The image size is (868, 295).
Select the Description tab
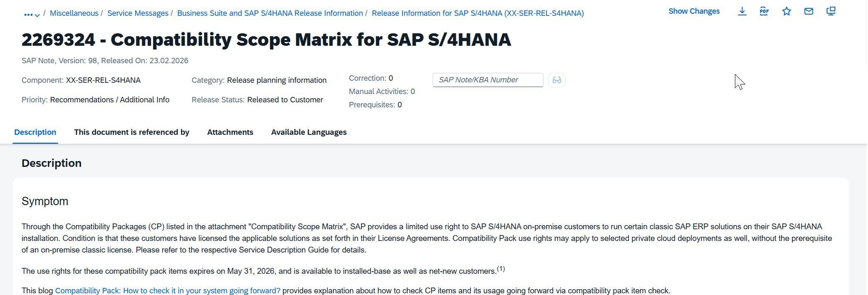[x=35, y=132]
